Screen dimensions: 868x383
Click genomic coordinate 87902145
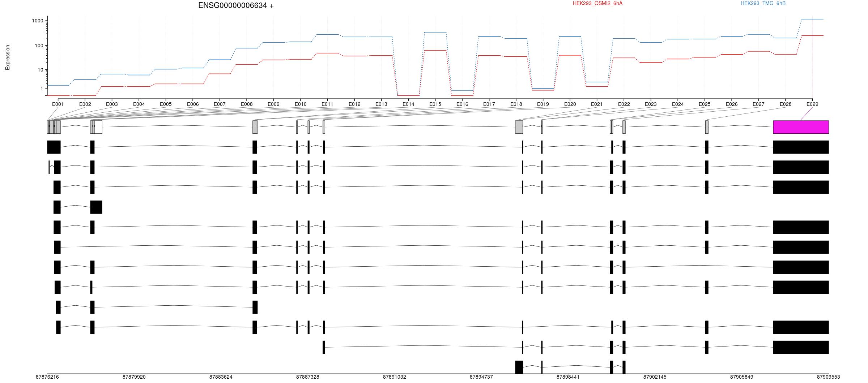[655, 377]
